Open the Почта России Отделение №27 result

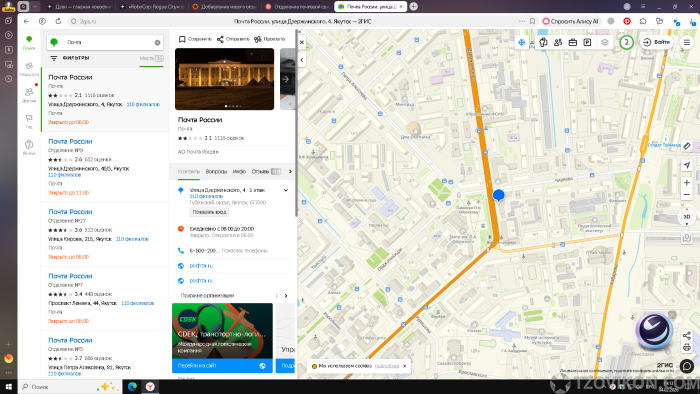click(105, 234)
